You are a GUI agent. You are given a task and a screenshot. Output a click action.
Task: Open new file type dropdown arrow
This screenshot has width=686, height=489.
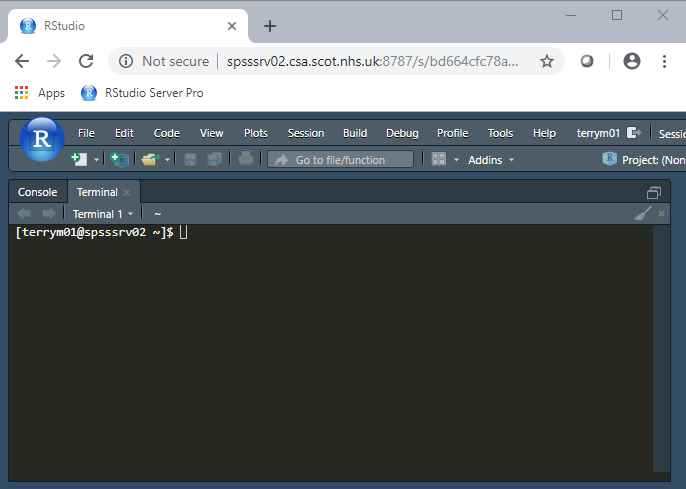96,160
